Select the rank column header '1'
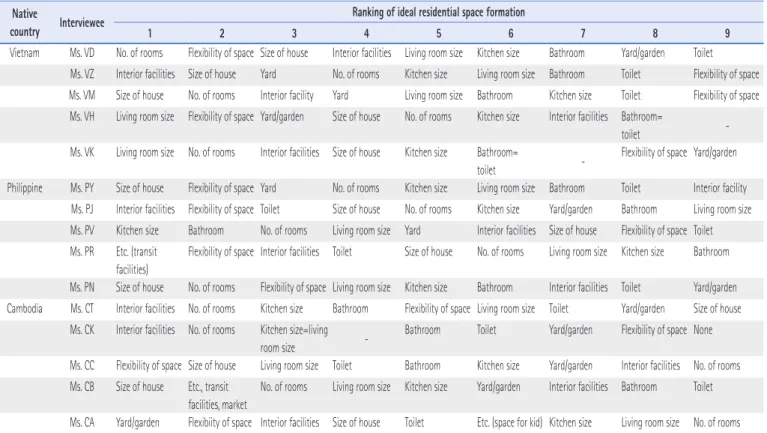This screenshot has height=433, width=767. pyautogui.click(x=150, y=33)
